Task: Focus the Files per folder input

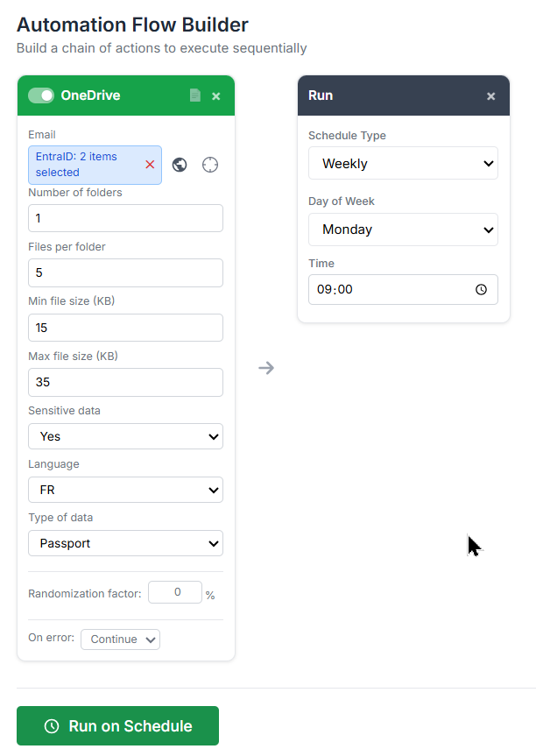Action: [125, 272]
